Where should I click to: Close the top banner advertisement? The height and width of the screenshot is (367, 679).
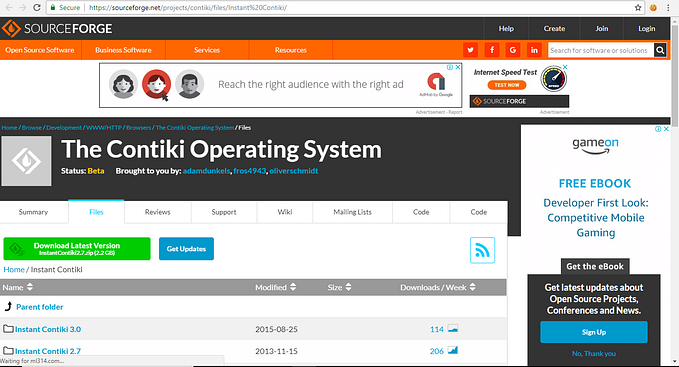(x=458, y=67)
